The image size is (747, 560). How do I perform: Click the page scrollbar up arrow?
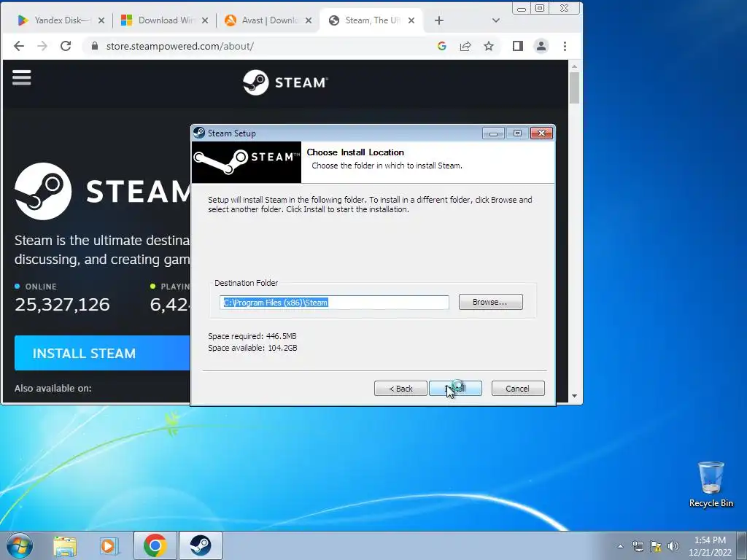tap(575, 66)
